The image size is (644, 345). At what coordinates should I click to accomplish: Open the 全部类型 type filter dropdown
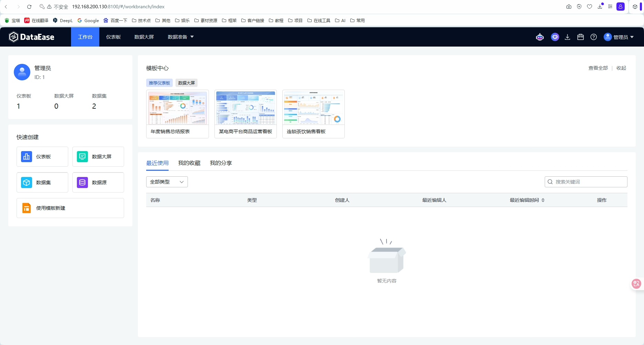[x=167, y=182]
